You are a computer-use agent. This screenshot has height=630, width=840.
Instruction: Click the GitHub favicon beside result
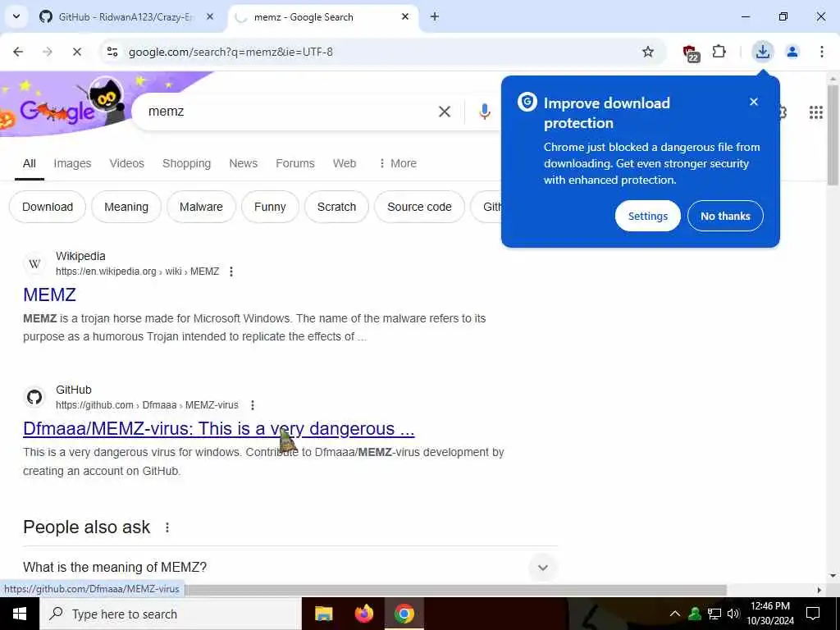(34, 398)
